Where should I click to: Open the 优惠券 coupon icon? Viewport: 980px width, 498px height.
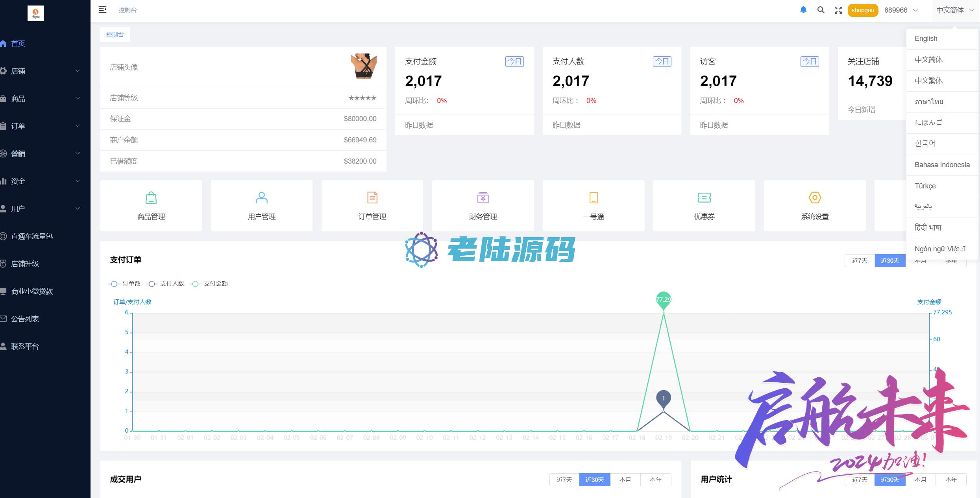pyautogui.click(x=704, y=197)
